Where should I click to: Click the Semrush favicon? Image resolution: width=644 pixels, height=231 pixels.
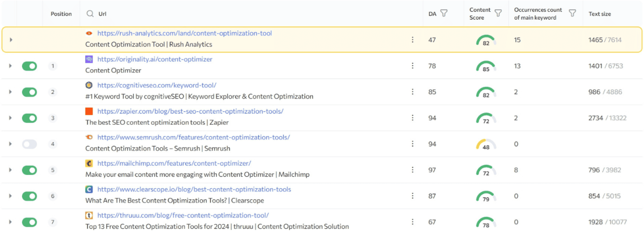[x=89, y=137]
